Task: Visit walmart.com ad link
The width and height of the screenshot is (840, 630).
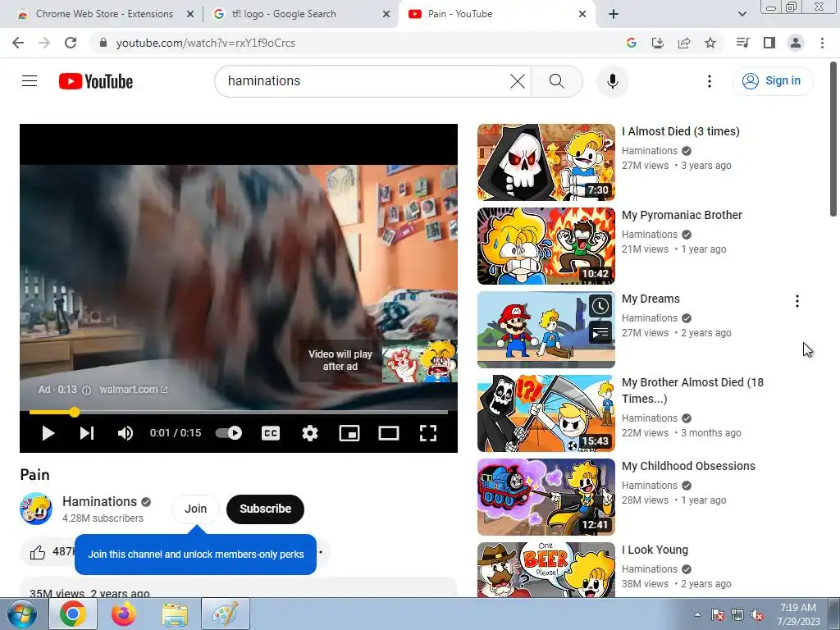Action: pyautogui.click(x=134, y=390)
